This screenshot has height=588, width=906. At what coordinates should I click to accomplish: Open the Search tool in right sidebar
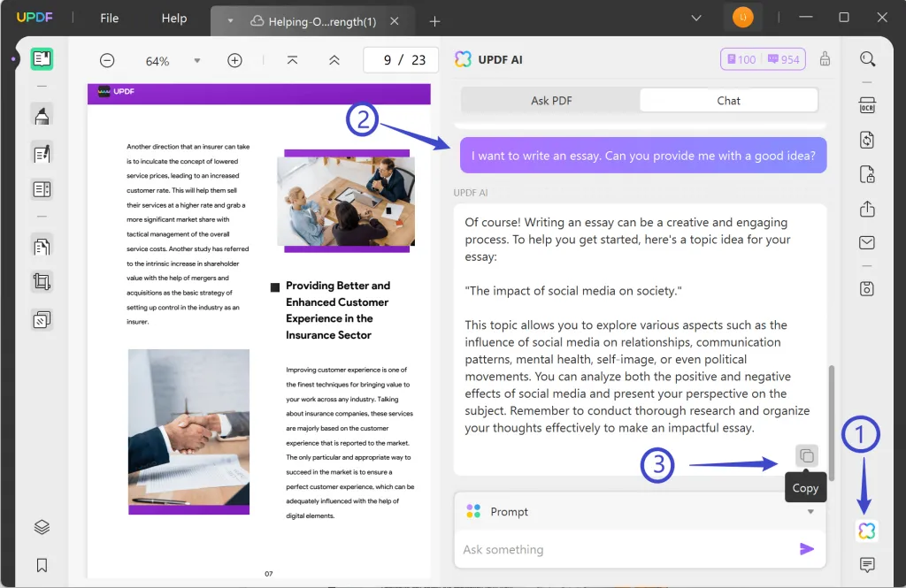[x=867, y=59]
